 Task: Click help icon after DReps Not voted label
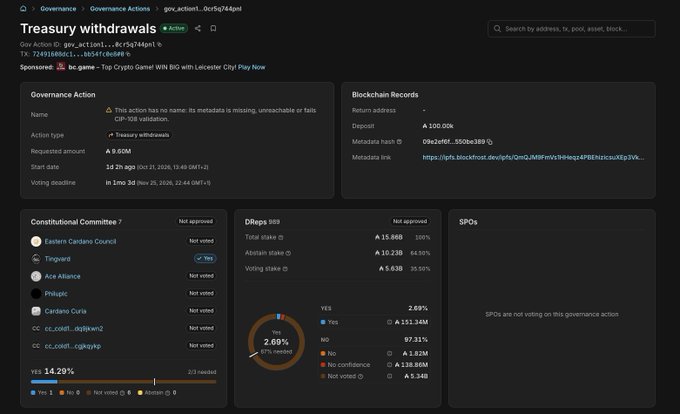tap(361, 376)
